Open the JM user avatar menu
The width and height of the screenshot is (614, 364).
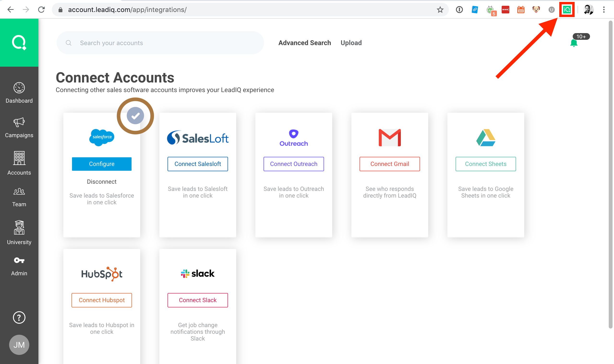coord(19,345)
